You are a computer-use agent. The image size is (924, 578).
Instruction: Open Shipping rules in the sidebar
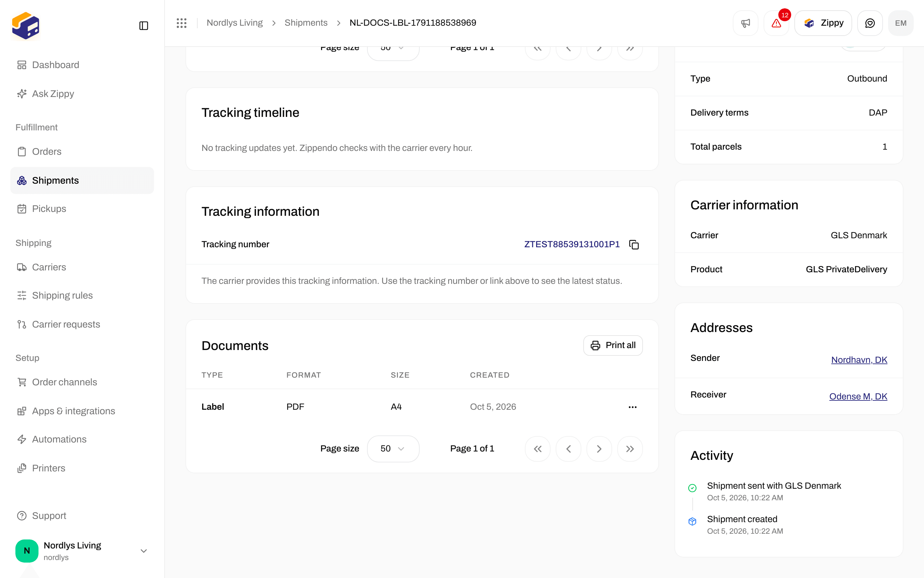coord(82,295)
